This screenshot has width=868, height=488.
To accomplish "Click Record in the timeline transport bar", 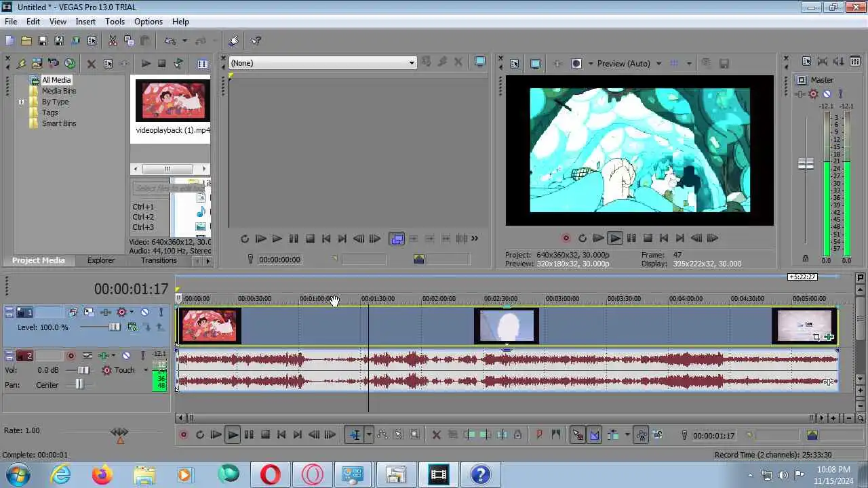I will click(x=184, y=435).
